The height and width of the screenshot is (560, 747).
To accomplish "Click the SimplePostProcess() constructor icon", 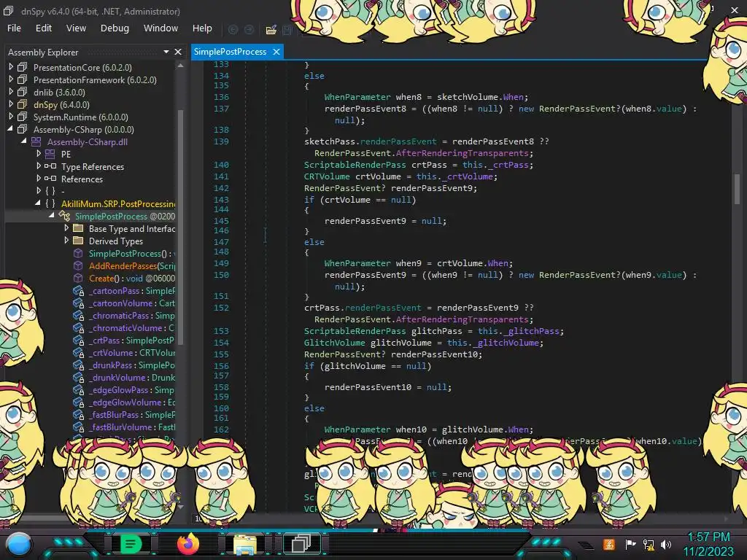I will click(78, 253).
